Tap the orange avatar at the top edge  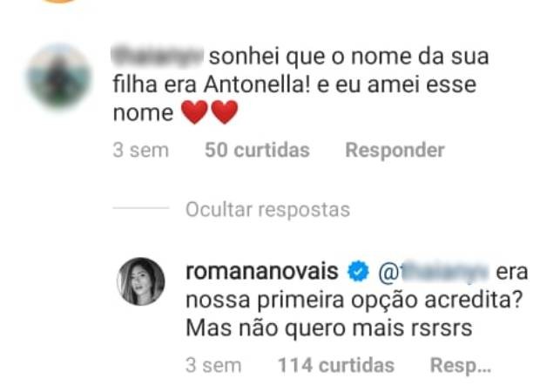click(x=58, y=3)
